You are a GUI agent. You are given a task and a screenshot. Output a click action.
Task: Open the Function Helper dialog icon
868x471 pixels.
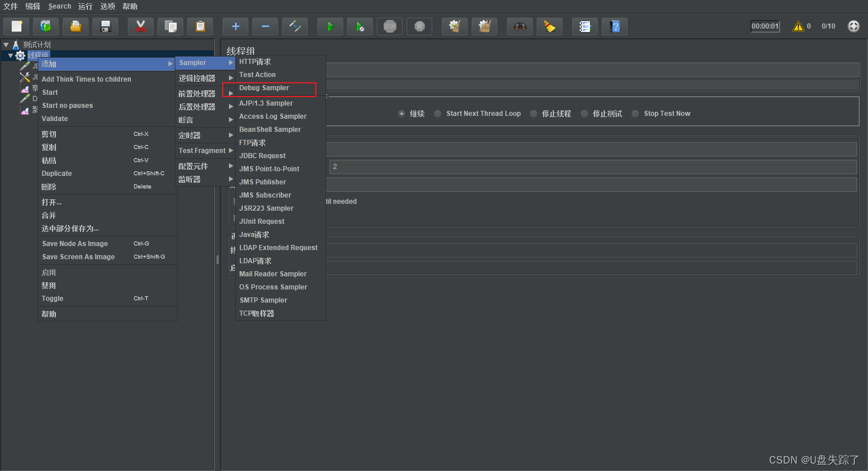tap(585, 26)
